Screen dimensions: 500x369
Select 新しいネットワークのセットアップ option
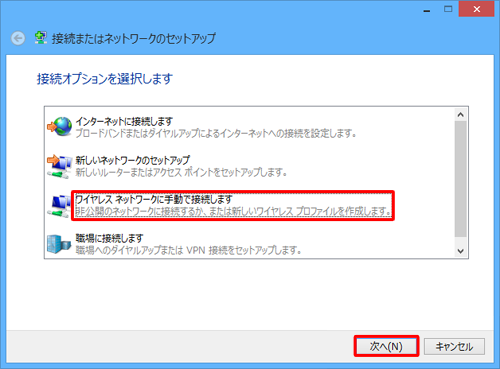click(x=132, y=160)
